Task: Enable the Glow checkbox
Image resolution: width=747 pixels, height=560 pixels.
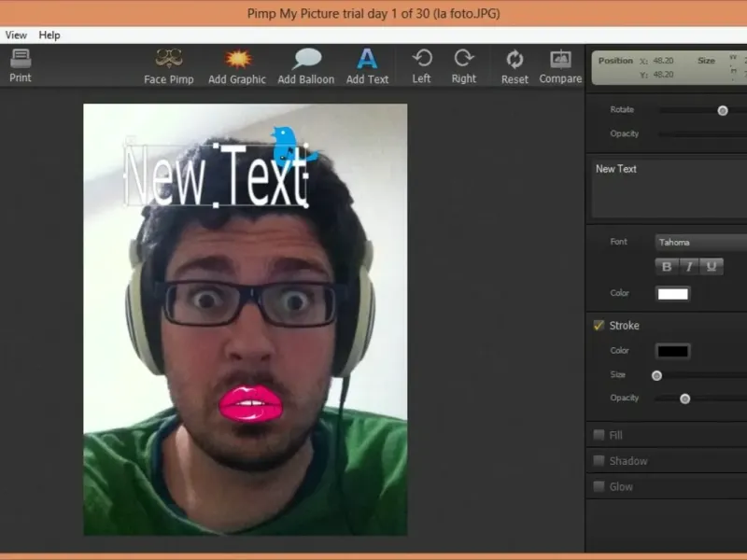Action: [x=599, y=486]
